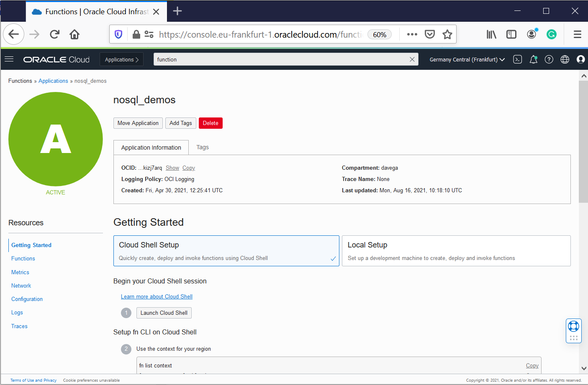Open the Applications breadcrumb link
Image resolution: width=588 pixels, height=385 pixels.
(53, 81)
